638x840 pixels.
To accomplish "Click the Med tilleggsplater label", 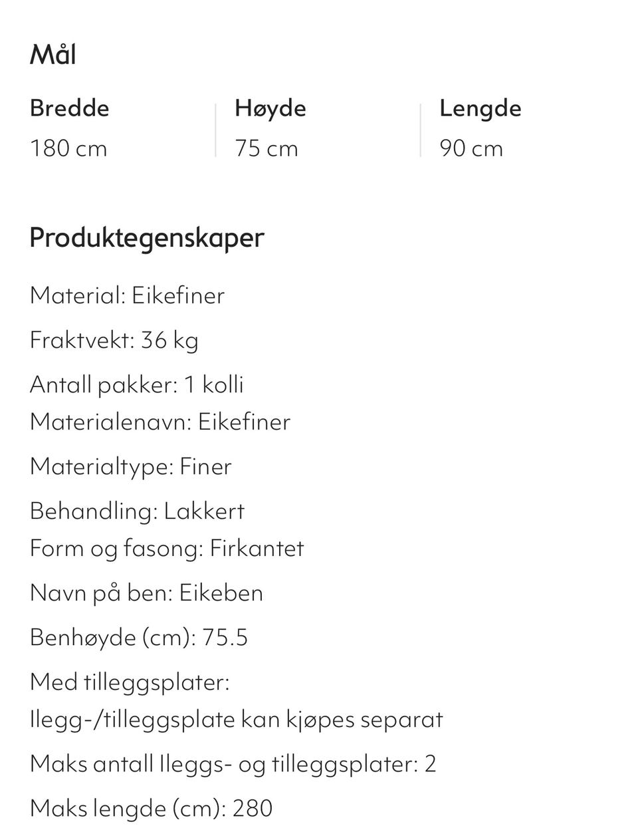I will coord(130,682).
